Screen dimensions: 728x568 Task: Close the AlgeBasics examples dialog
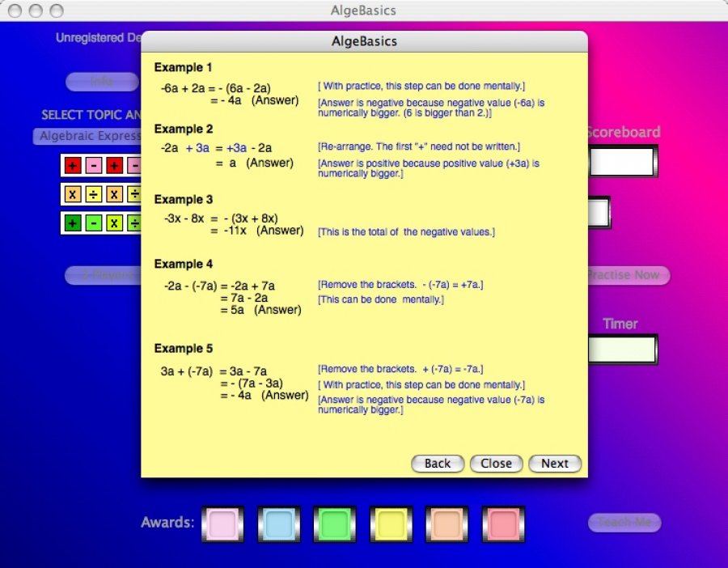[x=496, y=464]
